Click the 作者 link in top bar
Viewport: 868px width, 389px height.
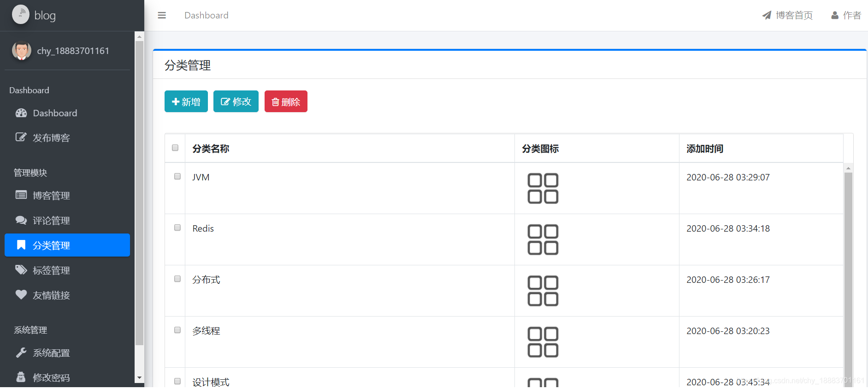click(846, 15)
